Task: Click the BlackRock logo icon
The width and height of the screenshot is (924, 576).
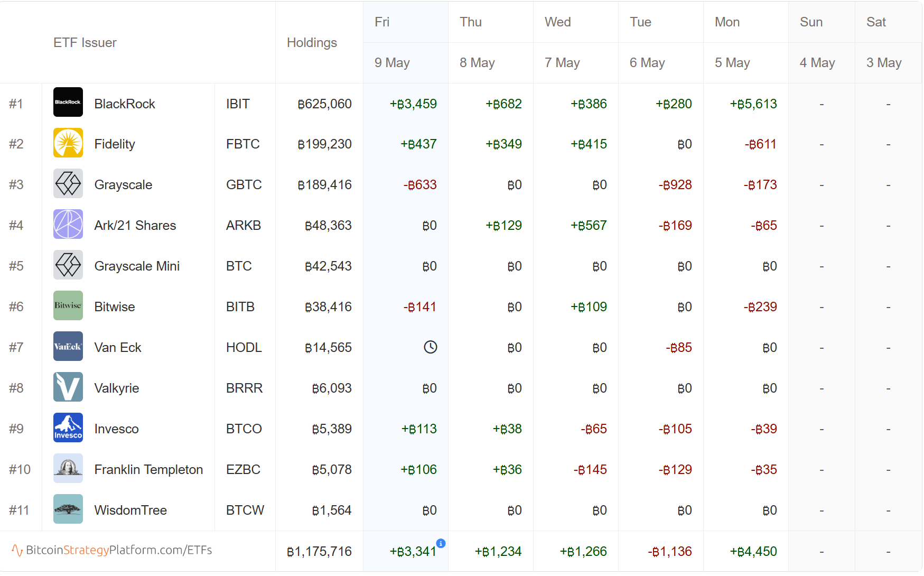Action: 68,102
